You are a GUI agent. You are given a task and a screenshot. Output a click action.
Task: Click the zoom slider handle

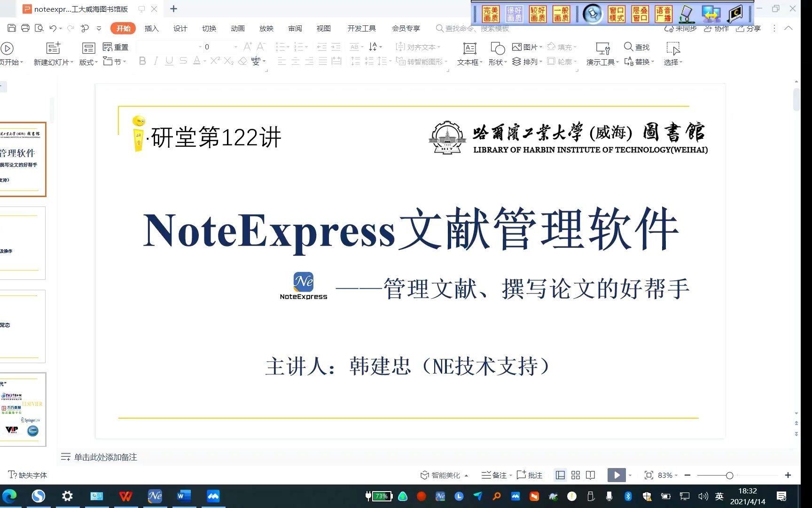click(729, 476)
